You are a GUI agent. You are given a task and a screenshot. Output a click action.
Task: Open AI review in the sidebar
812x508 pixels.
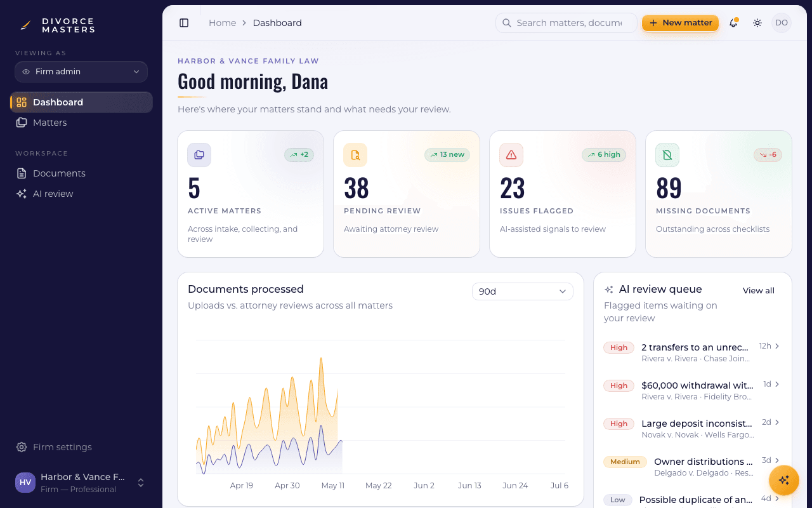point(81,194)
